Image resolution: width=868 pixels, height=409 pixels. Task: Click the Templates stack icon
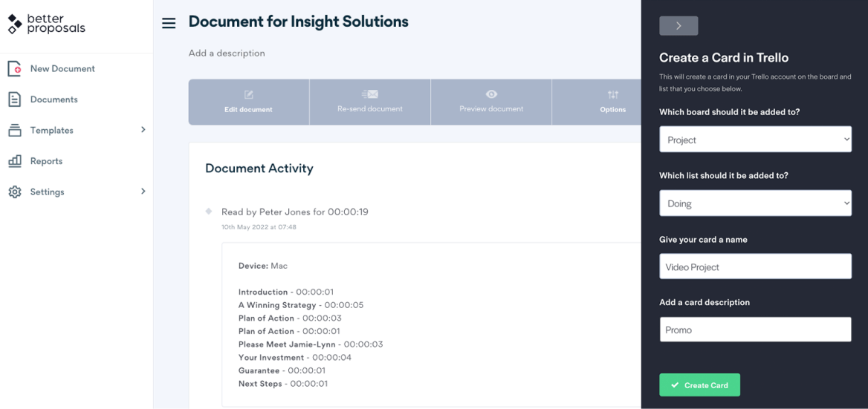tap(15, 131)
